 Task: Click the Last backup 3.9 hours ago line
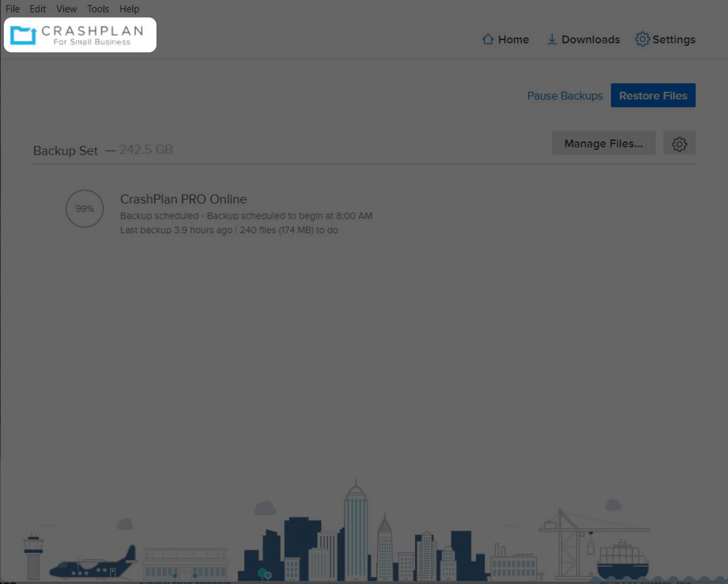[229, 230]
